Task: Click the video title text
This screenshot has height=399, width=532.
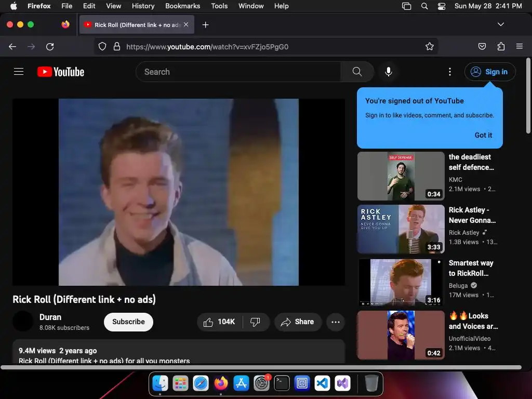Action: (x=84, y=299)
